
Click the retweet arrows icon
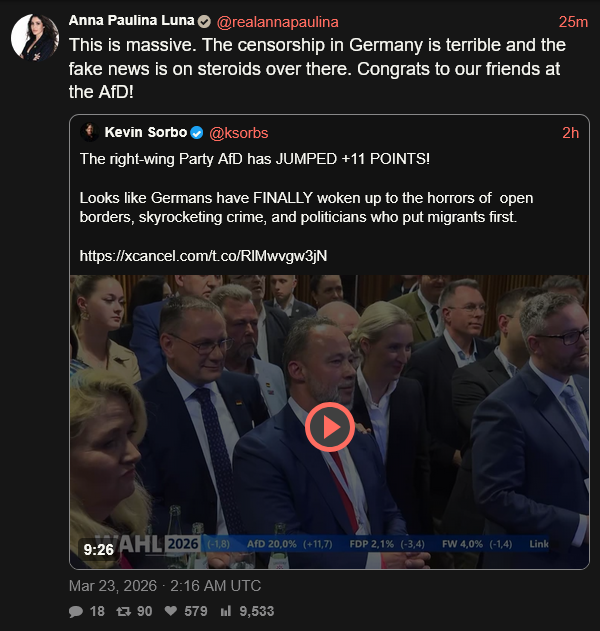tap(123, 611)
